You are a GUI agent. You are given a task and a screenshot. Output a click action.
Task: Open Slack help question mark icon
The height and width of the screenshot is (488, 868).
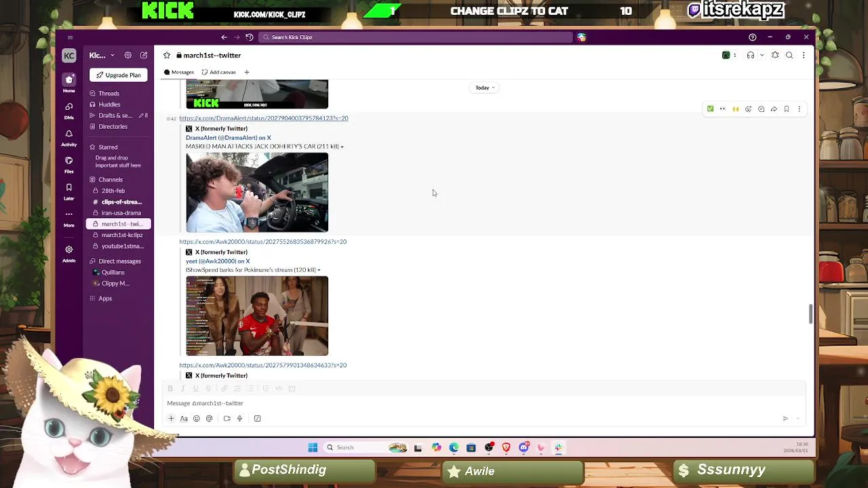click(752, 37)
